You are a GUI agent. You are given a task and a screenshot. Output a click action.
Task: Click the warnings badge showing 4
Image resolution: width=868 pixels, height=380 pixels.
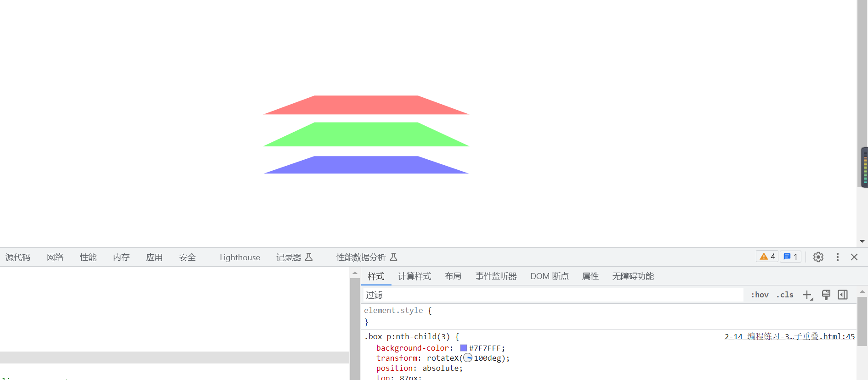click(x=767, y=257)
